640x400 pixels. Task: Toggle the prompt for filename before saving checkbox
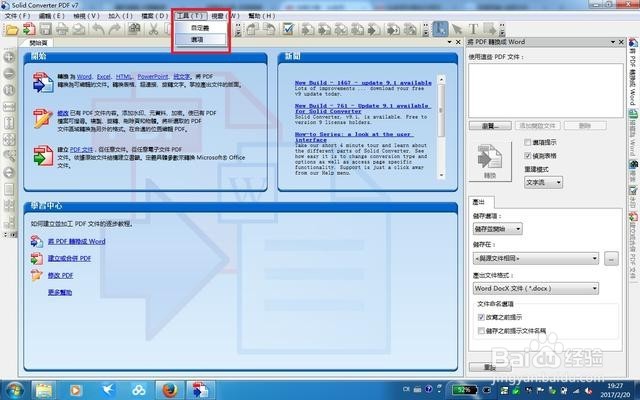coord(481,331)
